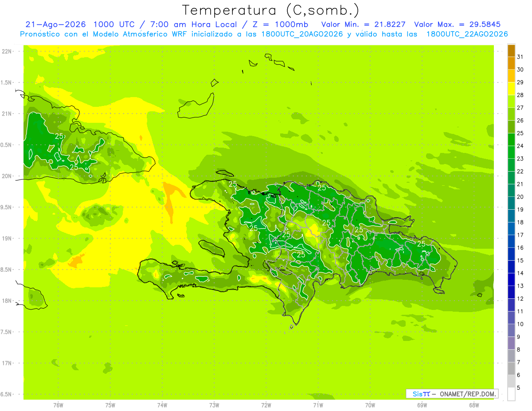Viewport: 532px width, 411px height.
Task: Click the legend value label "20"
Action: click(x=520, y=197)
